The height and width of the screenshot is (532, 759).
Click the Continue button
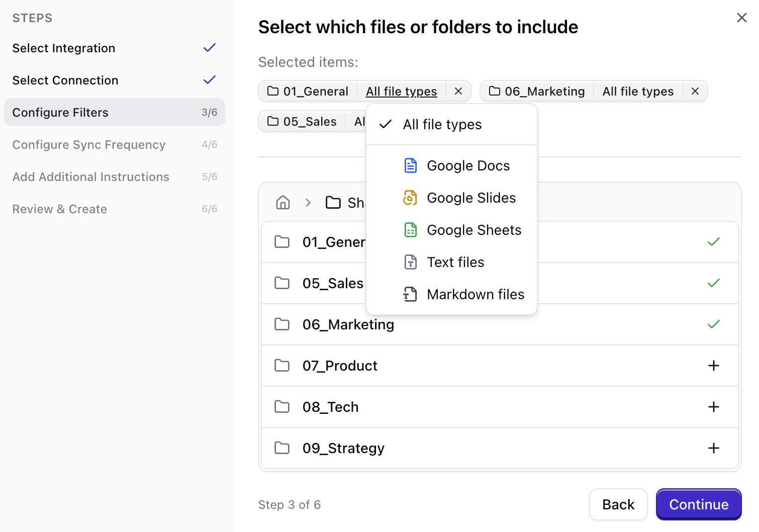[x=699, y=504]
